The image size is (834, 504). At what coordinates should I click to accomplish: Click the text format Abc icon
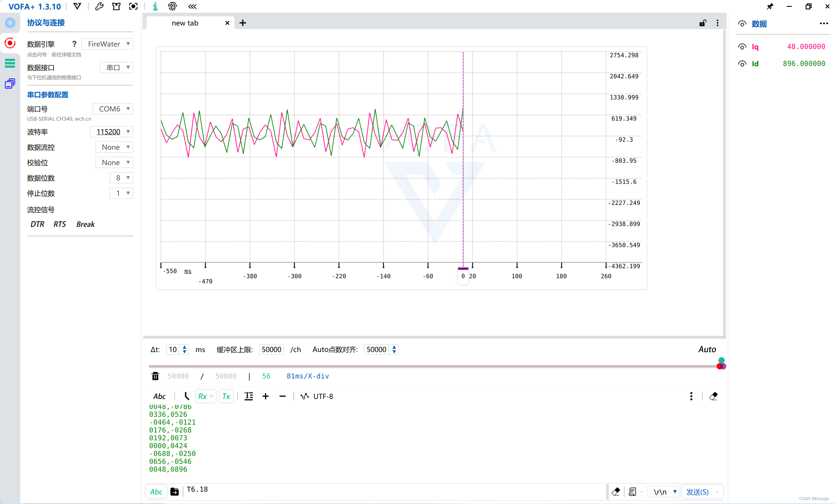pos(158,396)
